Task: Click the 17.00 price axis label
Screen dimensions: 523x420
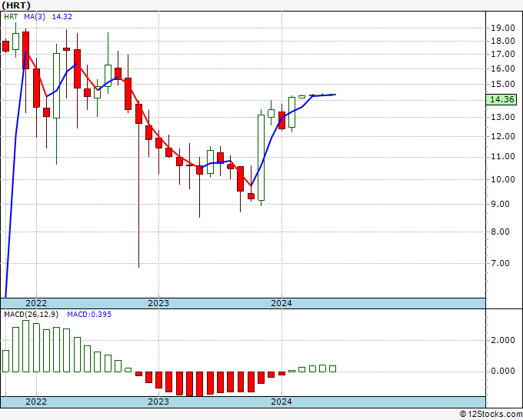Action: pyautogui.click(x=503, y=54)
